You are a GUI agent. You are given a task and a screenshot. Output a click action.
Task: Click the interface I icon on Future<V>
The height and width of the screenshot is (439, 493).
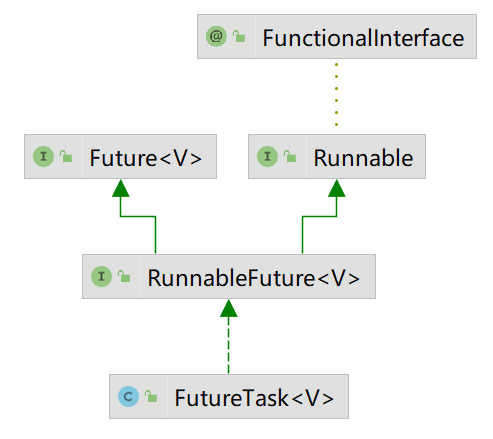click(43, 156)
